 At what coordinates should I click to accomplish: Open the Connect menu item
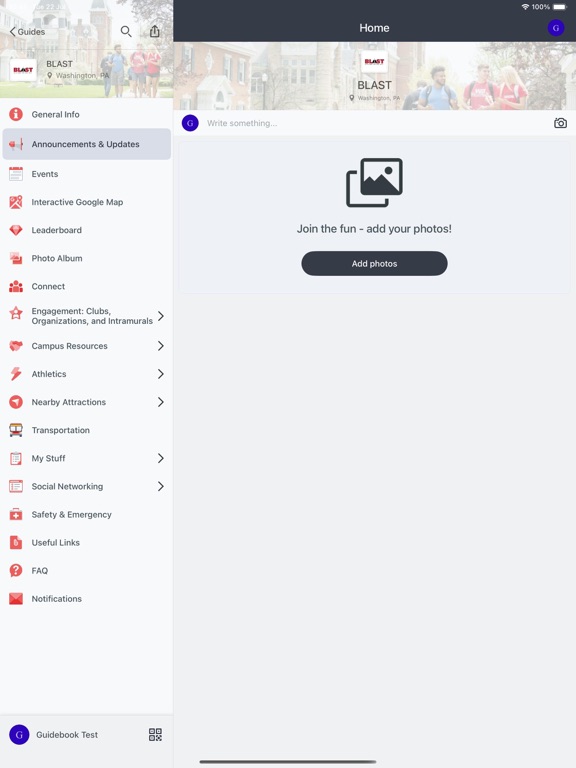86,286
